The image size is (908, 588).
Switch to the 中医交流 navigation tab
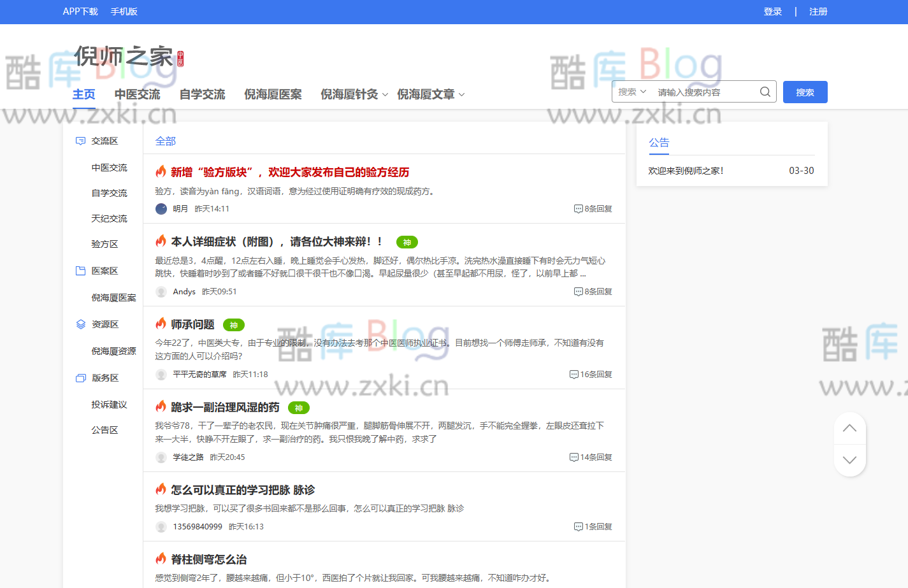tap(136, 94)
